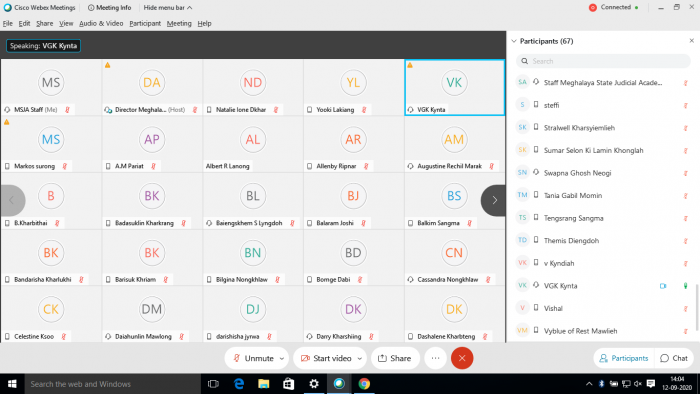This screenshot has width=700, height=394.
Task: Click the Cisco Webex Meetings logo icon
Action: [7, 8]
